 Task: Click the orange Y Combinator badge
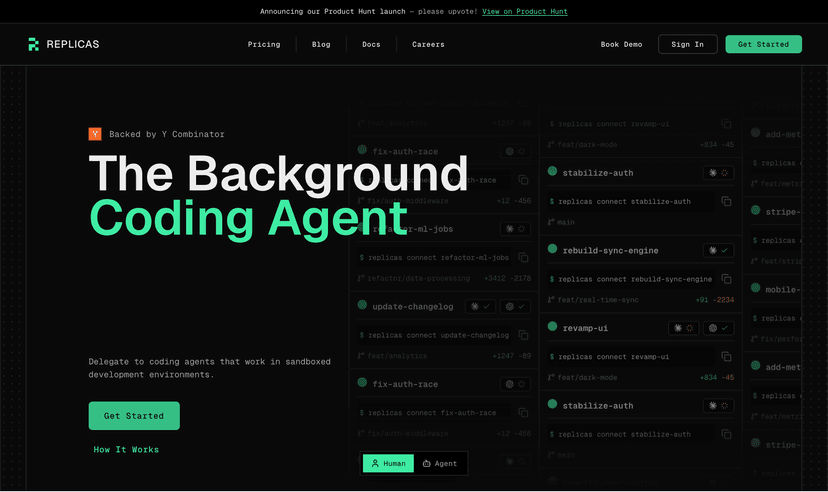(x=95, y=134)
